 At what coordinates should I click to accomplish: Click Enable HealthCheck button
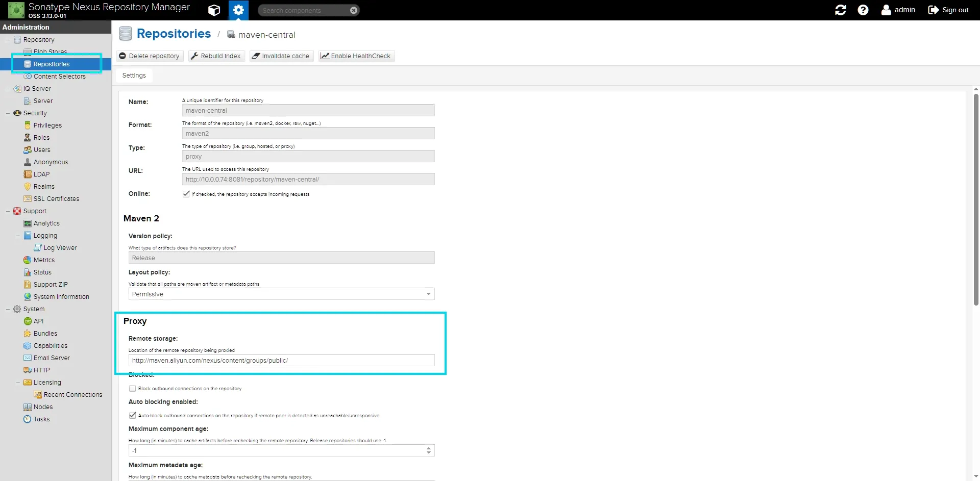point(356,56)
